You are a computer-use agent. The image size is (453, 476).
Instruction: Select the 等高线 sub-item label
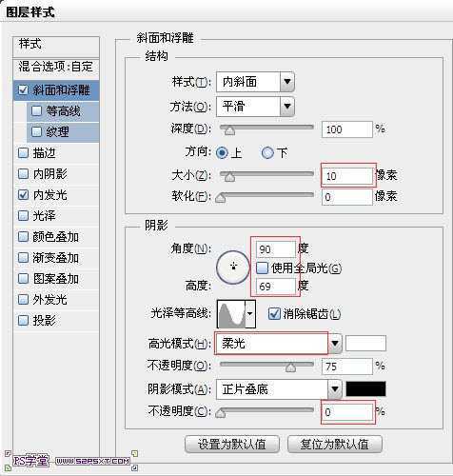(63, 111)
